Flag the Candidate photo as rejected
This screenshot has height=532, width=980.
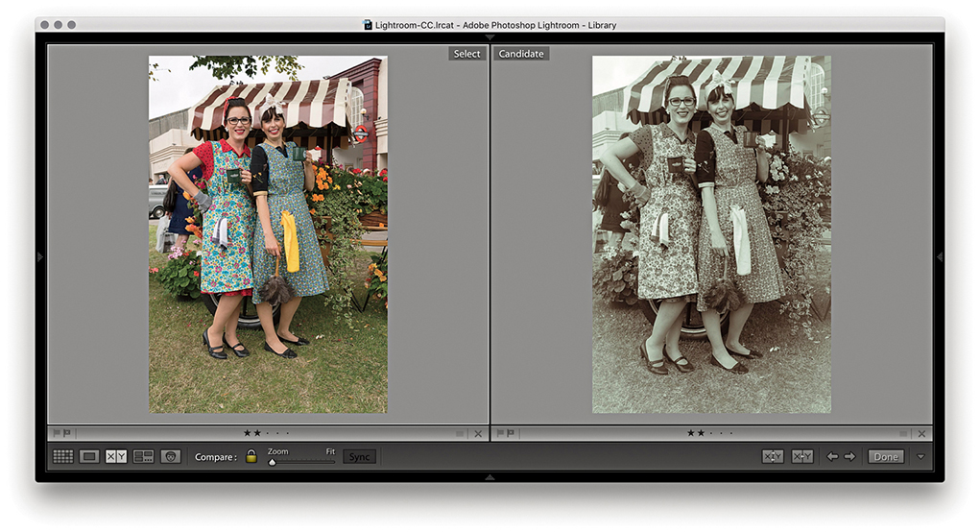(510, 433)
